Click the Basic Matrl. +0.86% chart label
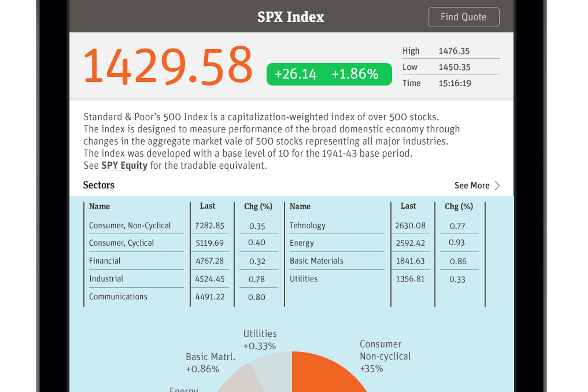This screenshot has height=392, width=588. coord(211,363)
